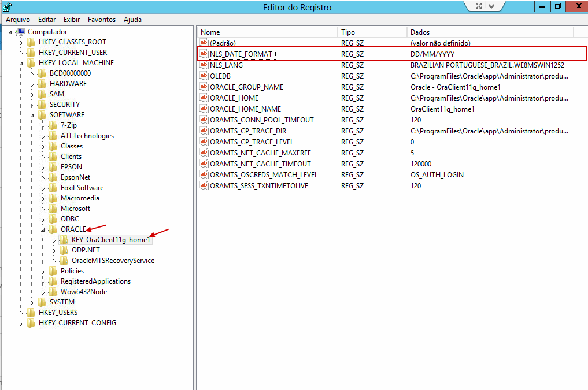588x390 pixels.
Task: Click the ab icon beside ORAMTS_NET_CACHE_MAXFREE
Action: click(x=204, y=153)
